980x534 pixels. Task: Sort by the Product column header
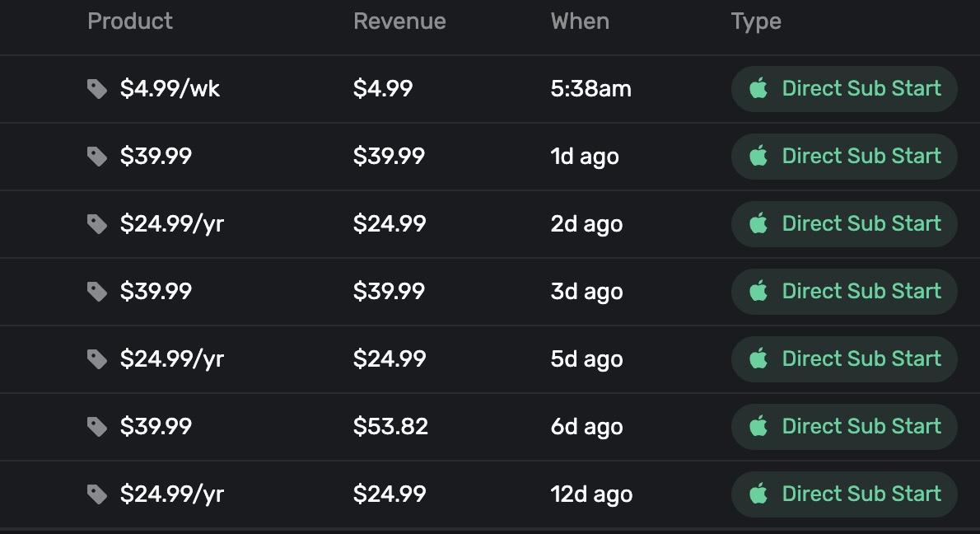click(x=130, y=21)
